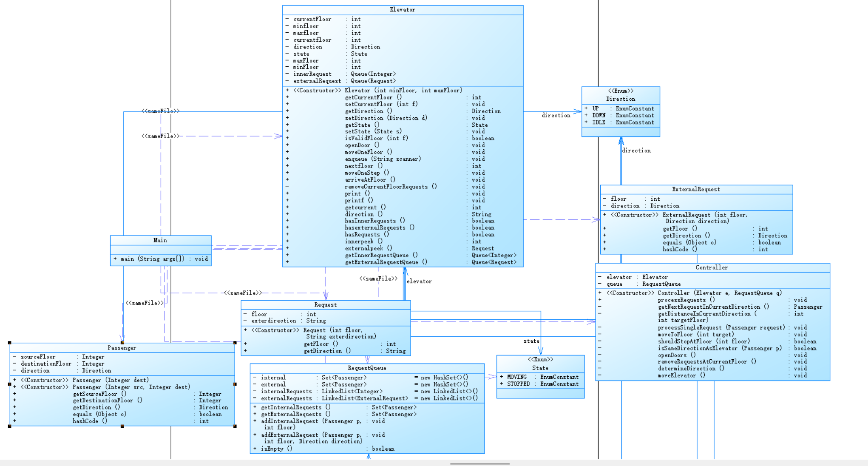
Task: Click the Direction enum header
Action: [620, 99]
